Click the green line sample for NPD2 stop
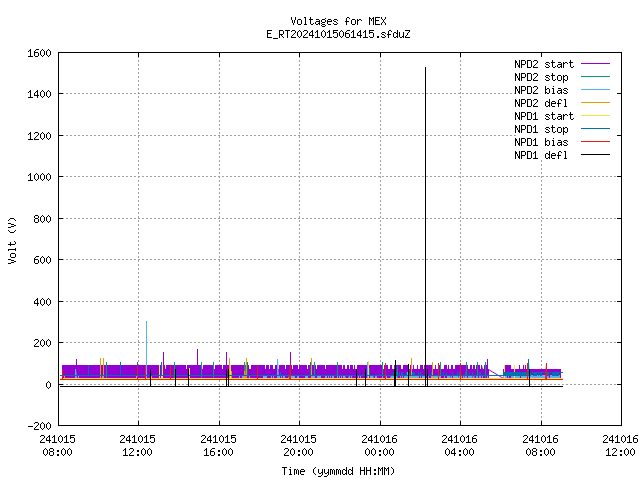This screenshot has height=480, width=640. 595,77
